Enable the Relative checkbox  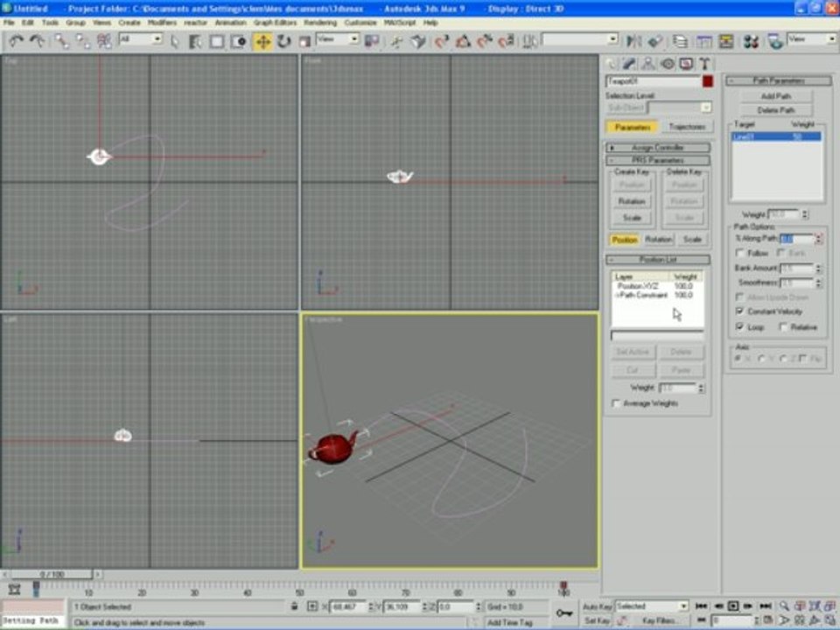coord(784,326)
